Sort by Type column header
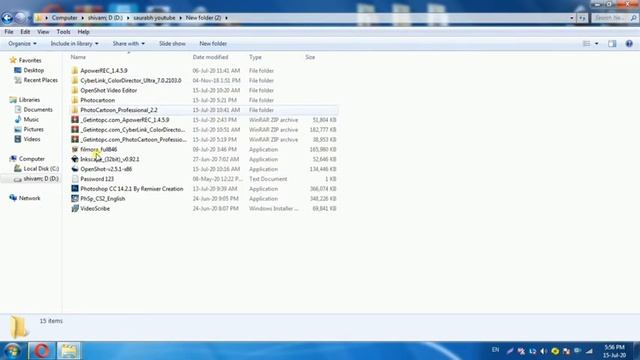This screenshot has height=360, width=640. click(x=256, y=57)
